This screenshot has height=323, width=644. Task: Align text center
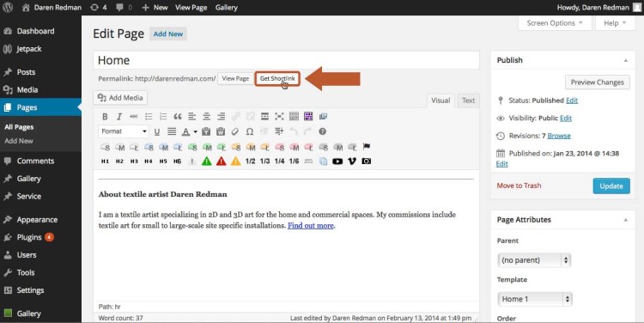click(207, 117)
